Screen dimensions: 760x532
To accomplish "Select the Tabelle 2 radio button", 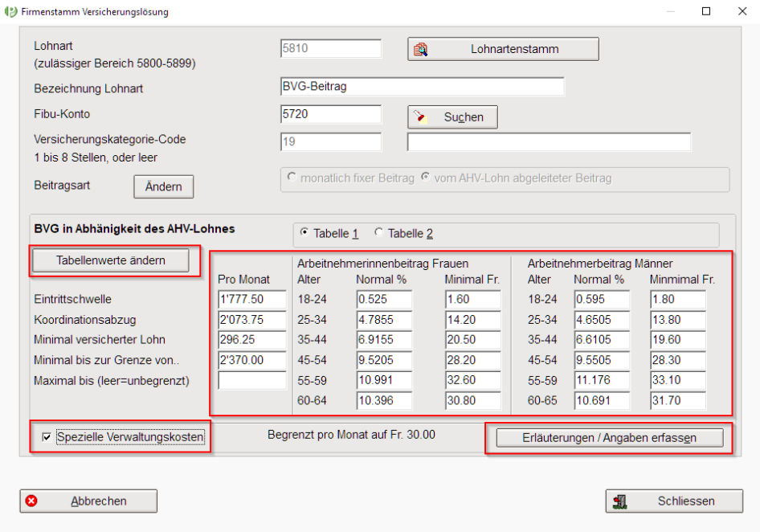I will pyautogui.click(x=379, y=234).
